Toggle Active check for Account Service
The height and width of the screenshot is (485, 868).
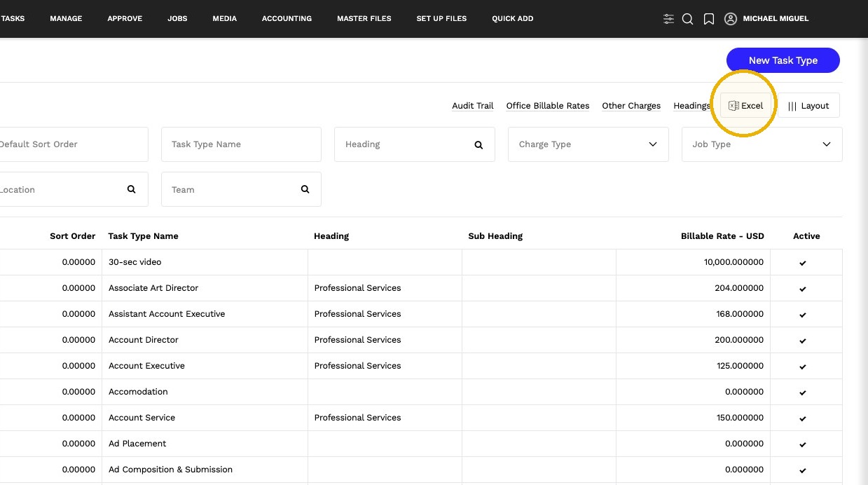803,418
